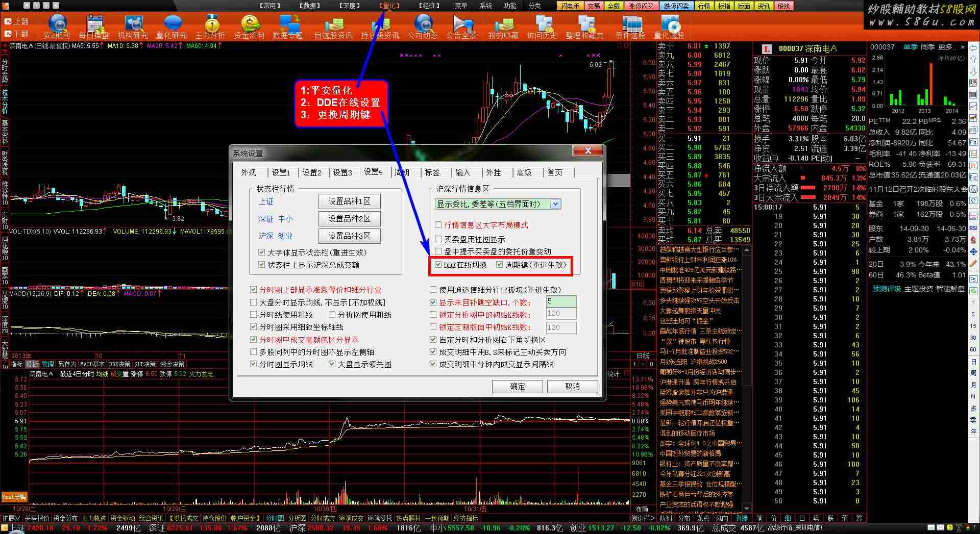Click the 闪电手 quick trade button
The height and width of the screenshot is (534, 980).
click(x=571, y=6)
